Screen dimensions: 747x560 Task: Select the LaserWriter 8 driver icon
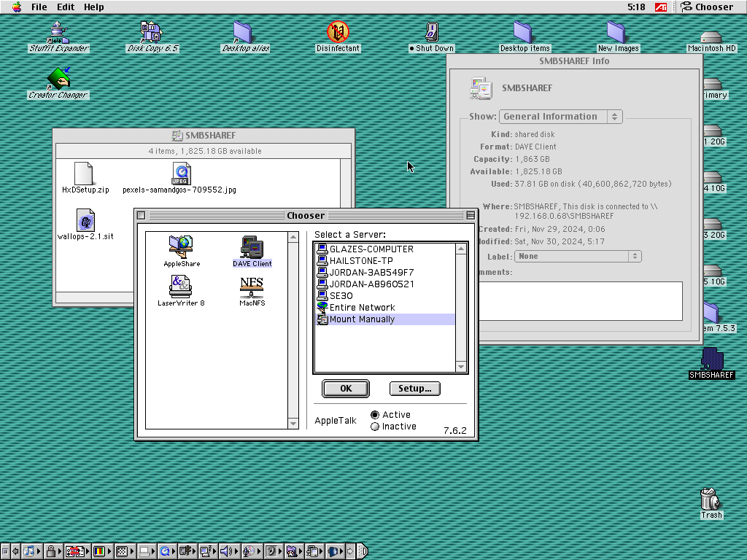(x=181, y=290)
